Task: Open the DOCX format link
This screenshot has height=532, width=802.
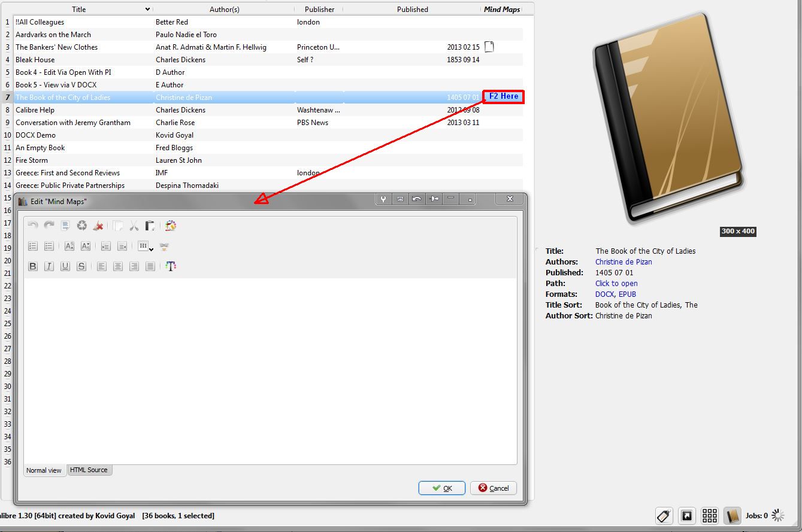Action: click(605, 294)
